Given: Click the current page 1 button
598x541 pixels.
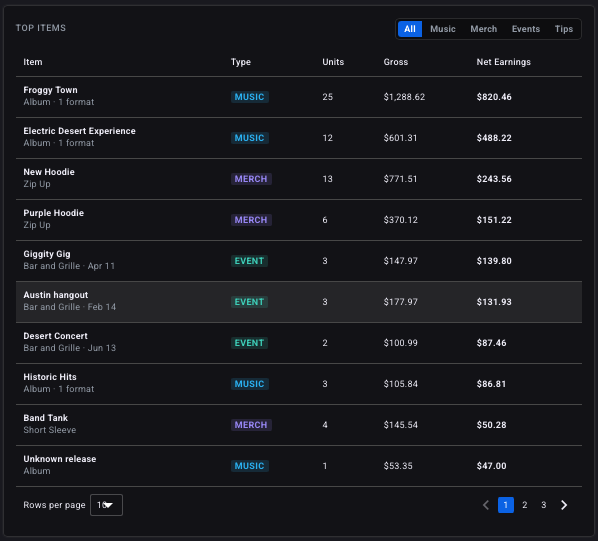Looking at the screenshot, I should tap(506, 505).
